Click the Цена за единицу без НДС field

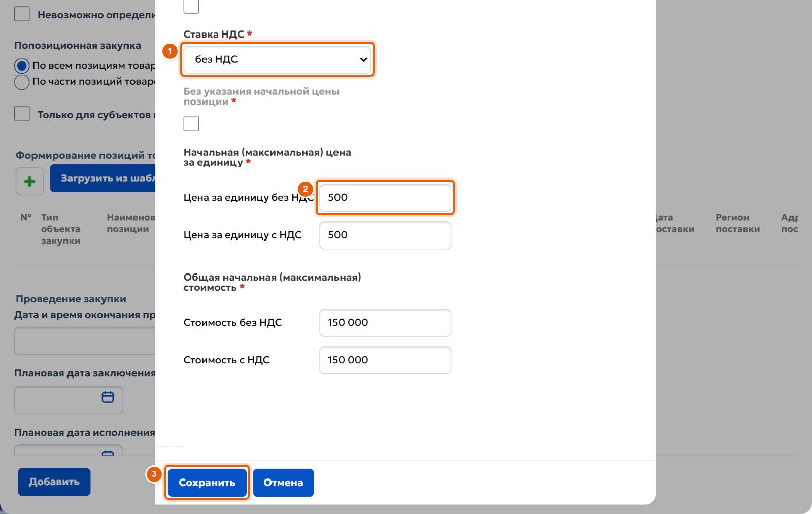click(x=385, y=197)
